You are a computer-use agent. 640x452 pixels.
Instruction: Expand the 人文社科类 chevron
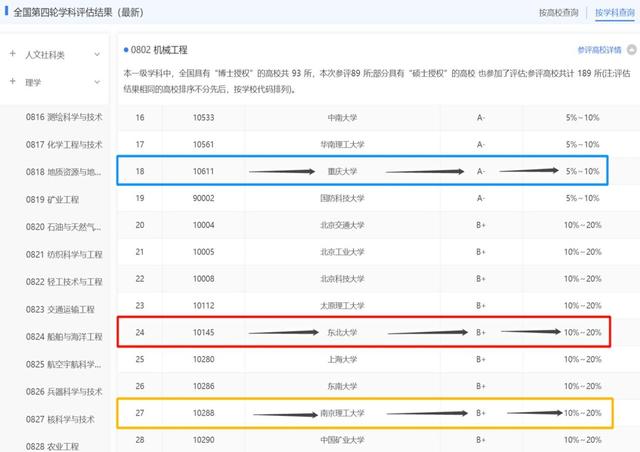coord(97,54)
